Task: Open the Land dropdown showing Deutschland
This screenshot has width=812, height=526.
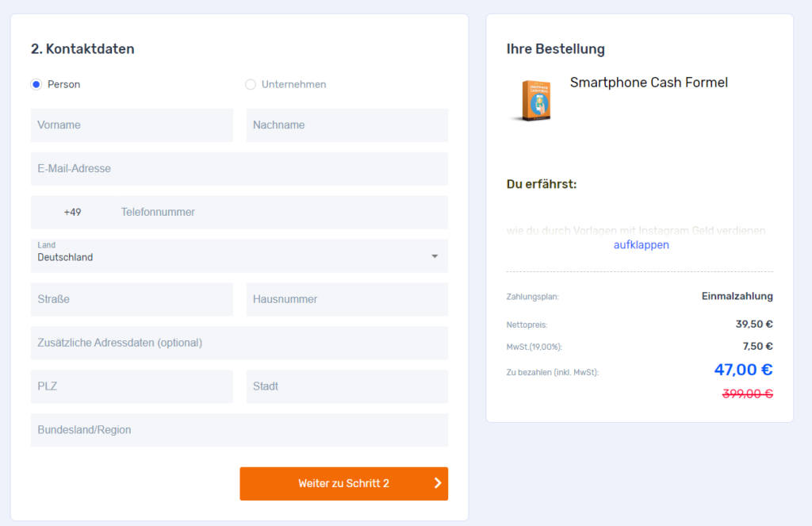Action: 239,255
